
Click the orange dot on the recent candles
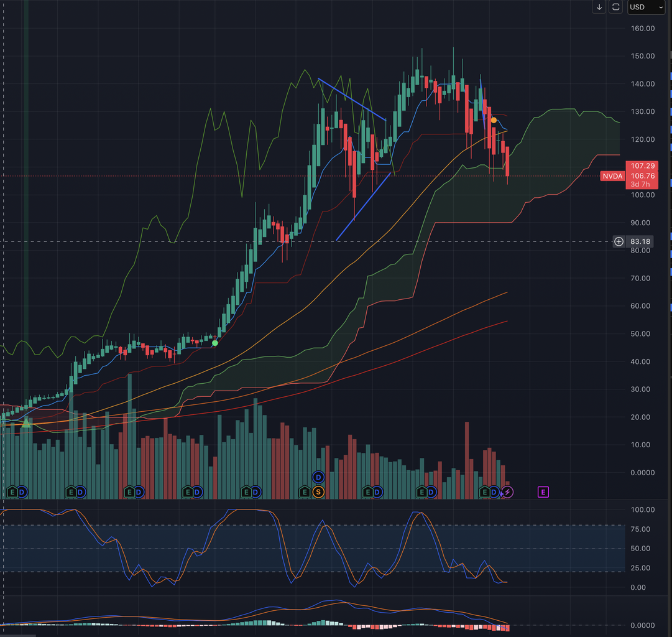[x=494, y=120]
